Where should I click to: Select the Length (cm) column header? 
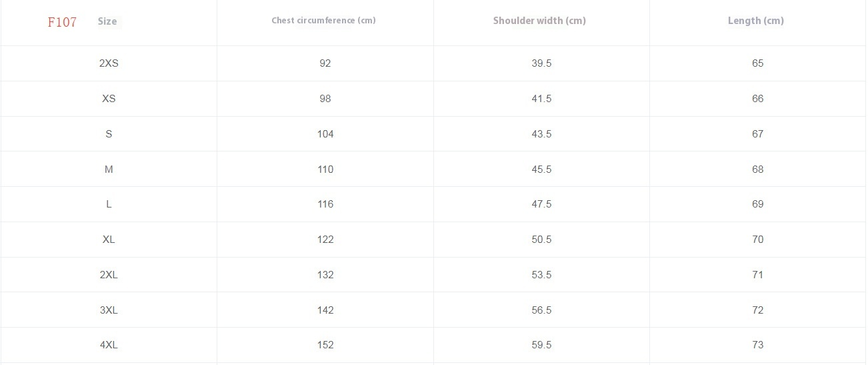pyautogui.click(x=755, y=21)
